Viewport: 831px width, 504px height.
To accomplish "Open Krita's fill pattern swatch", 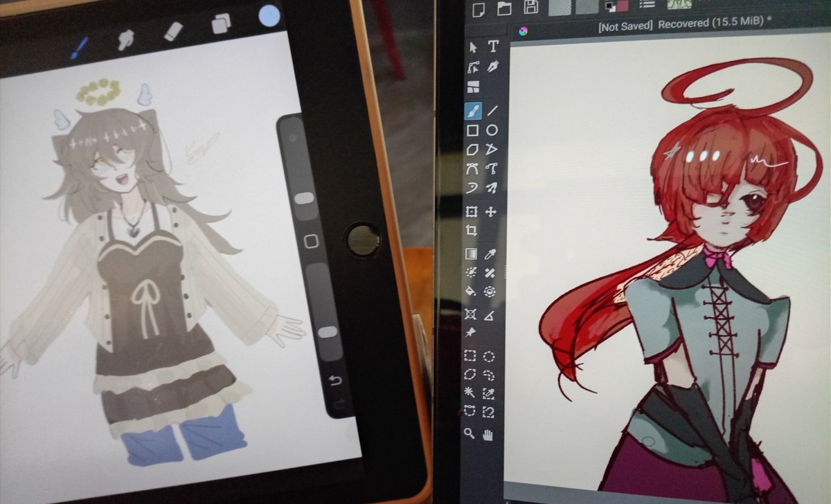I will coord(586,7).
